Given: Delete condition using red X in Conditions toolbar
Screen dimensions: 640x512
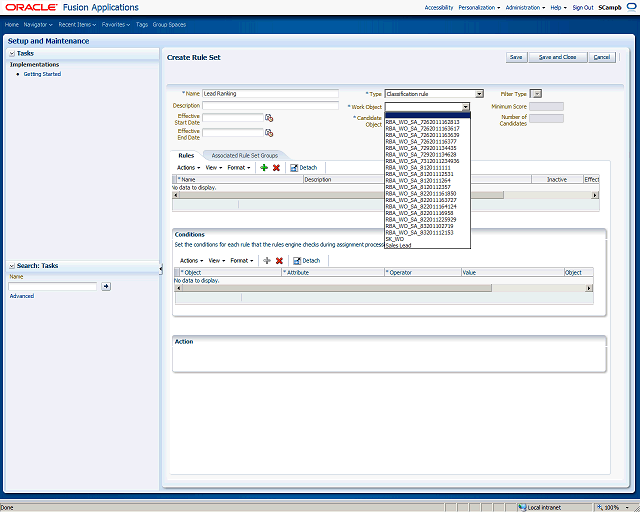Looking at the screenshot, I should coord(279,260).
